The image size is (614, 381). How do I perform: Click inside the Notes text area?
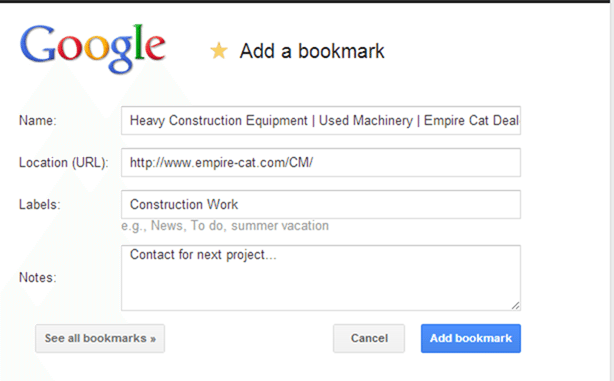pos(321,278)
